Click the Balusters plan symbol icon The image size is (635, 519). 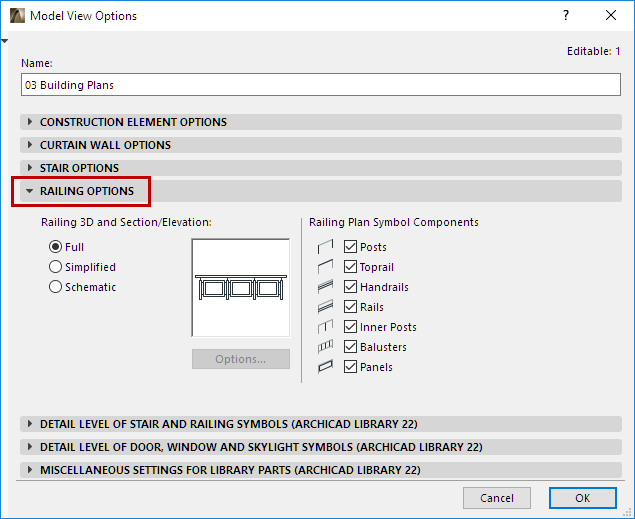[x=325, y=347]
